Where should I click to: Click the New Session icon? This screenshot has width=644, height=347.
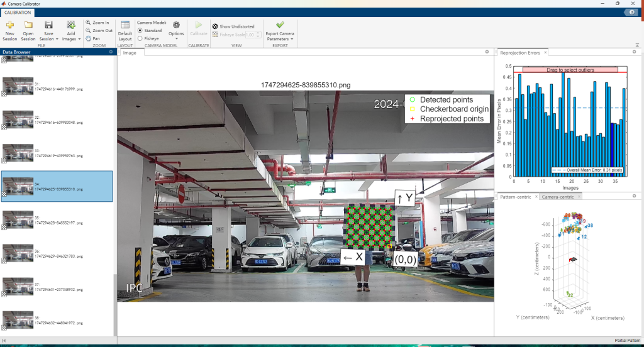click(x=10, y=25)
